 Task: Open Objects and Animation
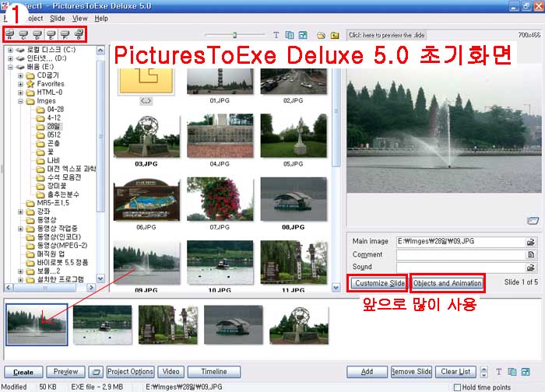448,283
